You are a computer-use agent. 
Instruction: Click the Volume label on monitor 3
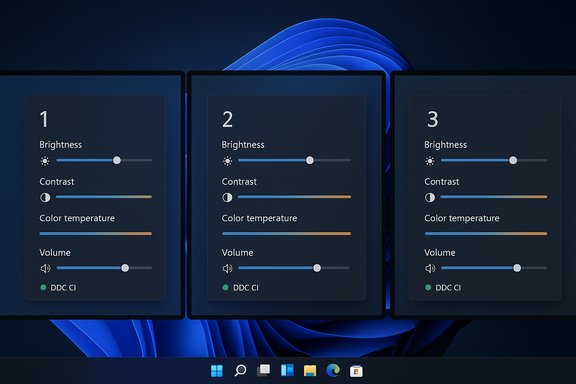(x=440, y=253)
